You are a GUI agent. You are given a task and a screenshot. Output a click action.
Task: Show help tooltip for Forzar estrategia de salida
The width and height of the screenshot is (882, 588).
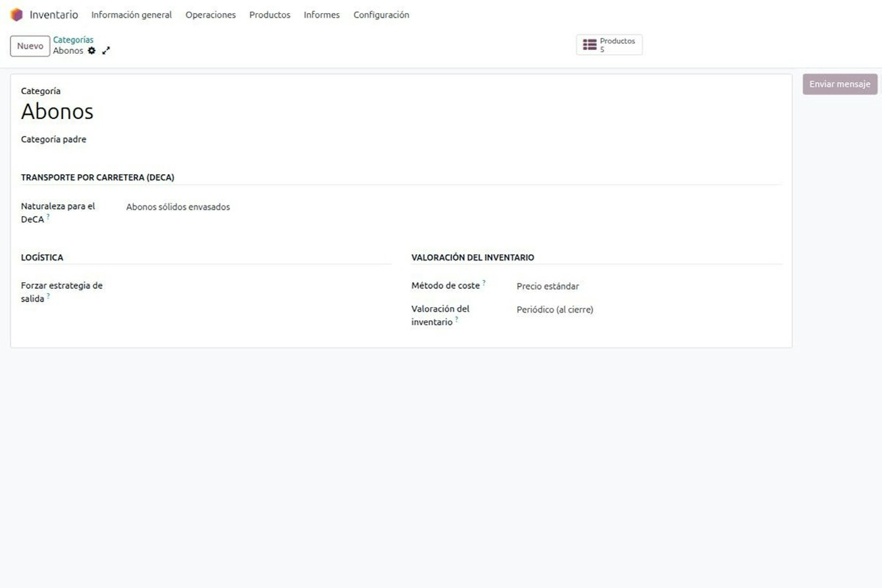click(48, 296)
